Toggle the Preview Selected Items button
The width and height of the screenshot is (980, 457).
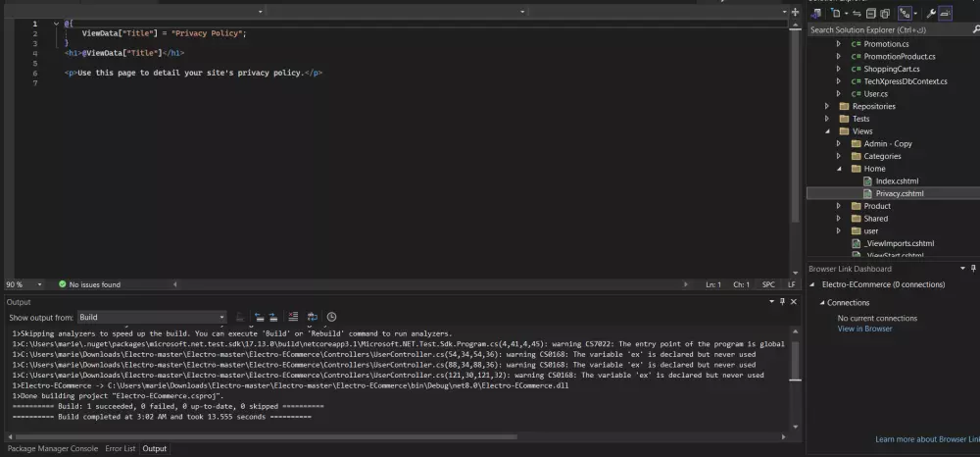click(x=945, y=13)
